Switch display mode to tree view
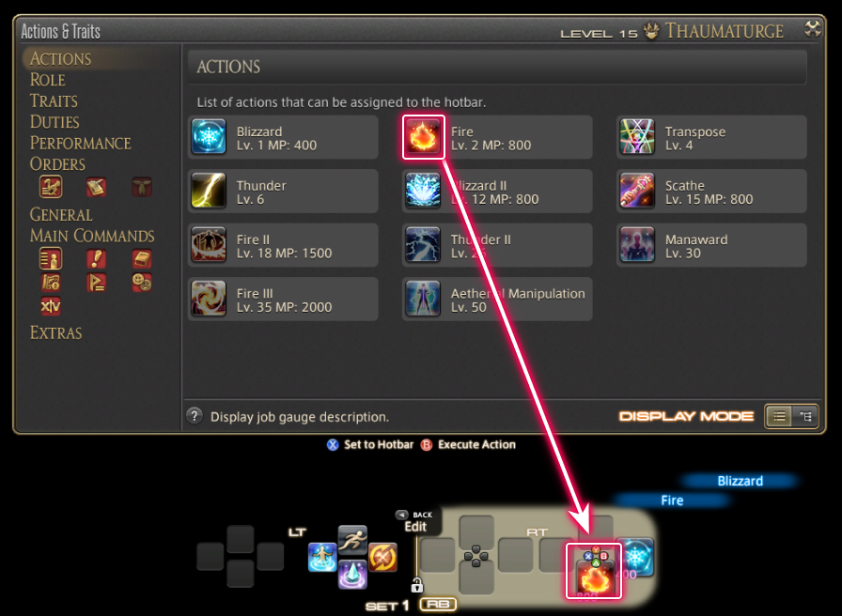 click(x=805, y=416)
